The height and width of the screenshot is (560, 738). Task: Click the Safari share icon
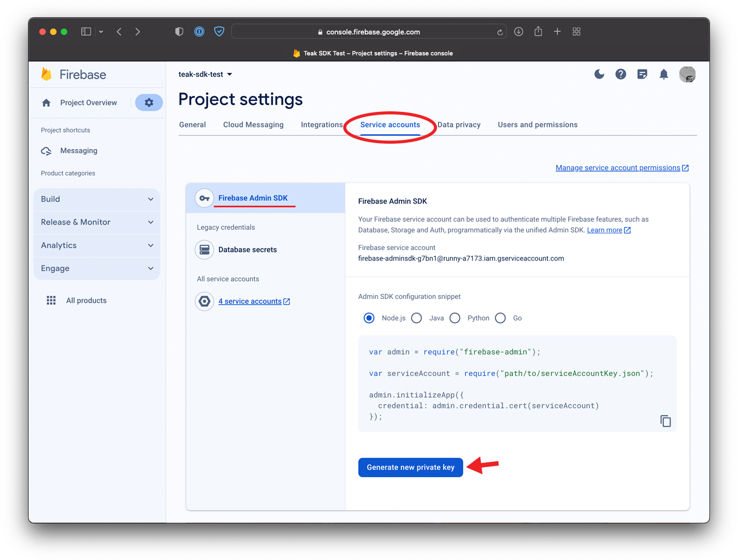(538, 31)
